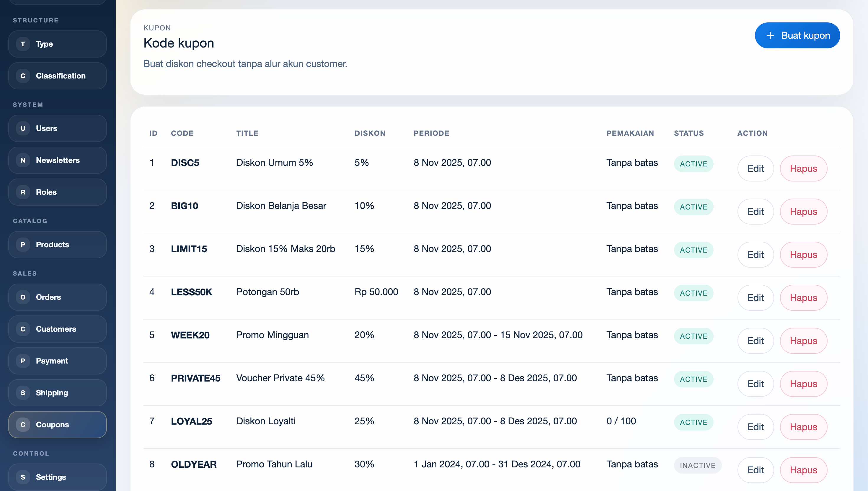The image size is (868, 491).
Task: Edit the LOYAL25 coupon
Action: [755, 427]
